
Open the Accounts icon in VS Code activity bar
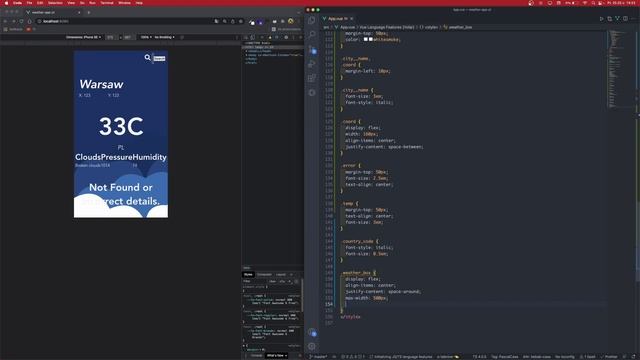tap(312, 333)
